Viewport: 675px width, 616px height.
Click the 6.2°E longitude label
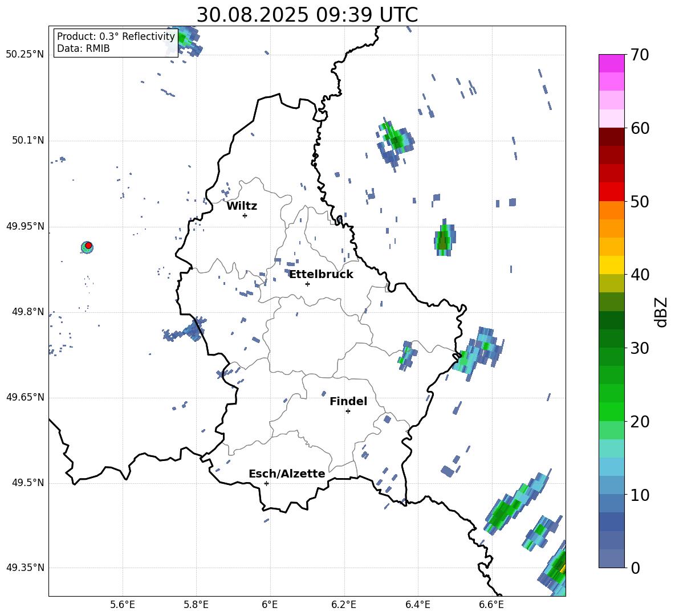point(344,605)
